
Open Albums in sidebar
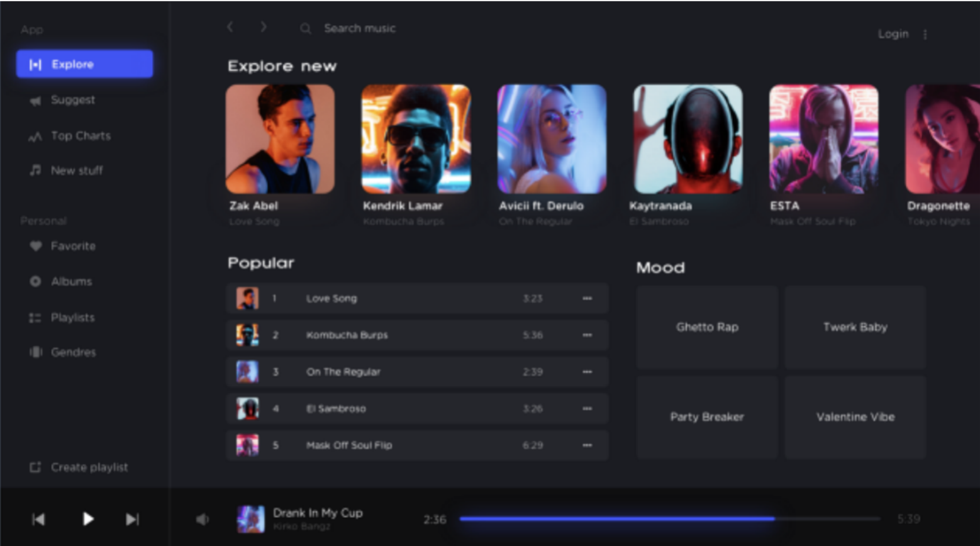tap(71, 281)
